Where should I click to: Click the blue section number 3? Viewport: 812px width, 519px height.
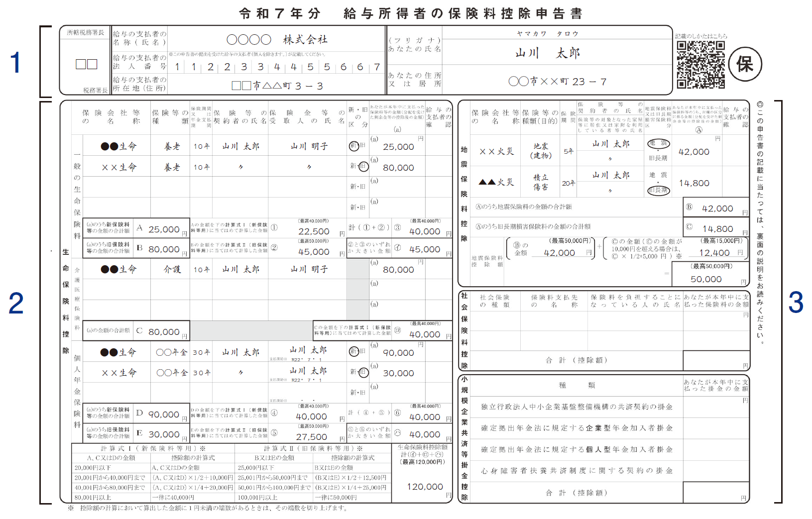[x=796, y=303]
